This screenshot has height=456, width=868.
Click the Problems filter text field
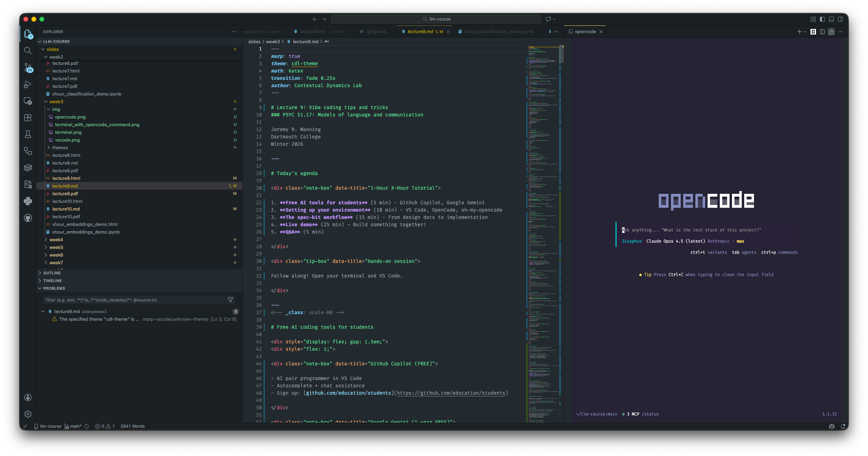tap(134, 300)
